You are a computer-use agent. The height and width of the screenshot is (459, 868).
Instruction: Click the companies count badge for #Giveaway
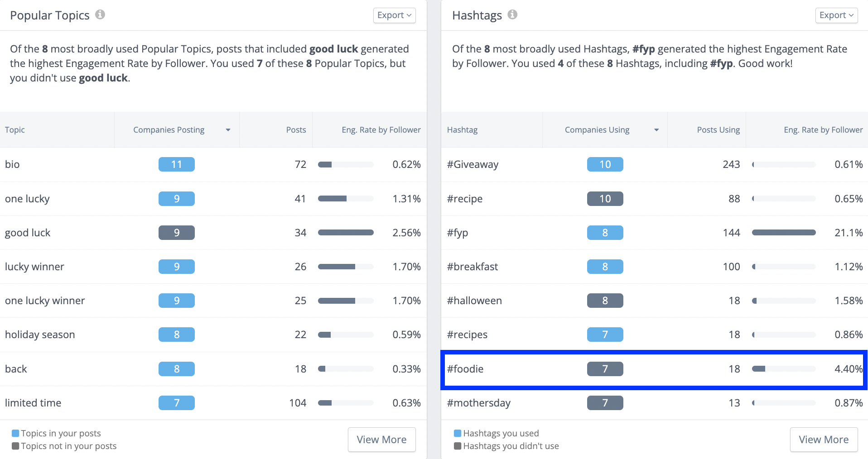click(605, 164)
